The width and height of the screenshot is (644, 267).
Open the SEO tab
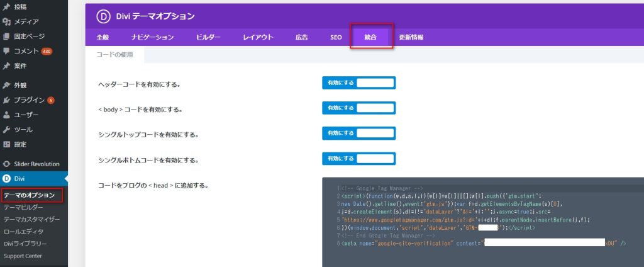click(336, 37)
